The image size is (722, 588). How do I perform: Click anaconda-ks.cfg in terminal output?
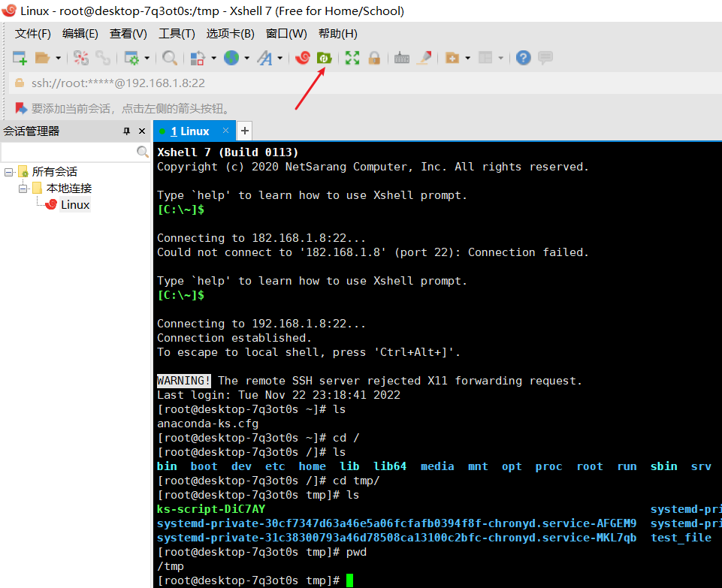pos(207,424)
